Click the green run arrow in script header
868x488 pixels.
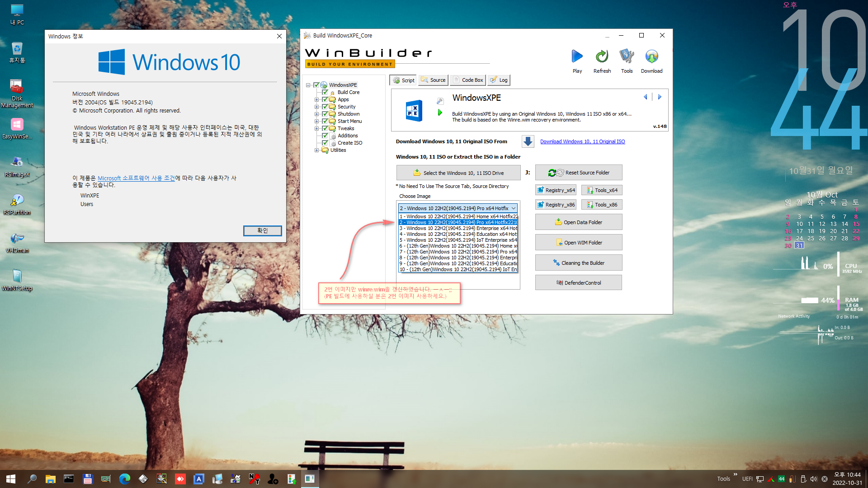[440, 113]
